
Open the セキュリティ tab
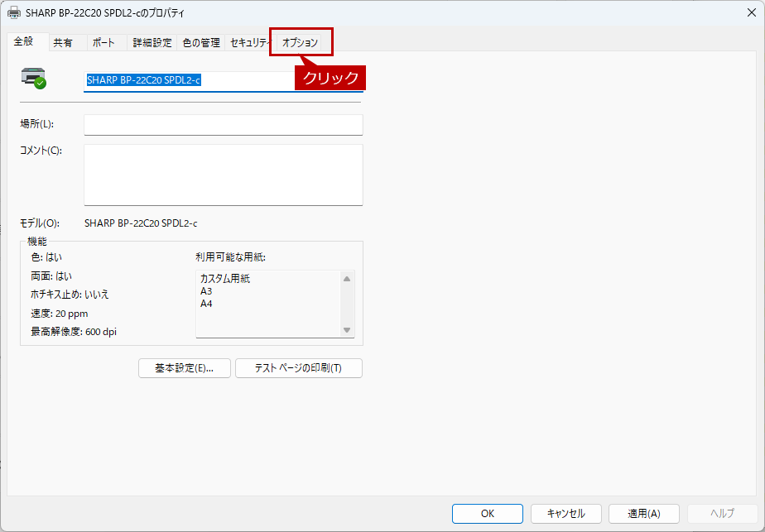point(249,43)
